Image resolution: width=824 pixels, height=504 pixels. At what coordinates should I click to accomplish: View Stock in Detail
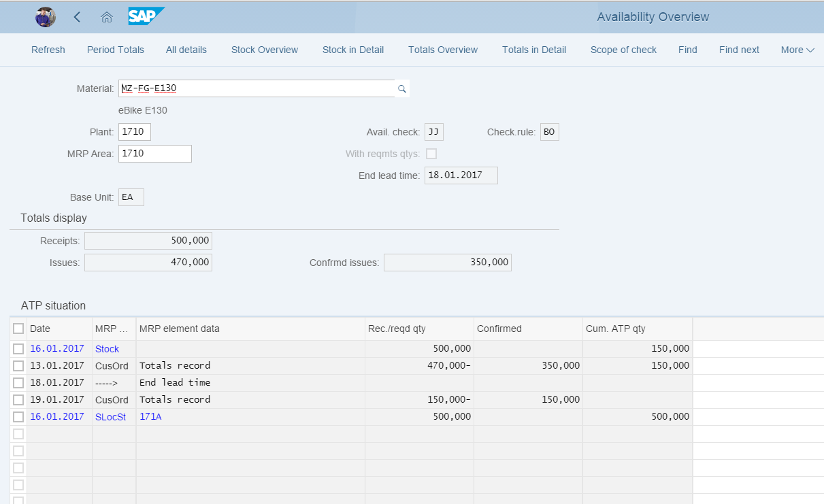[x=352, y=49]
